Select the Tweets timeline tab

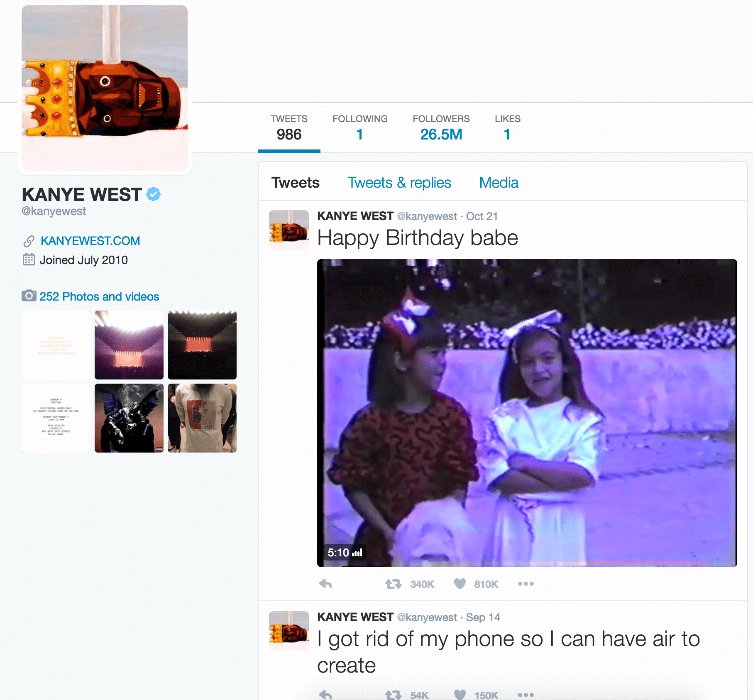(296, 183)
